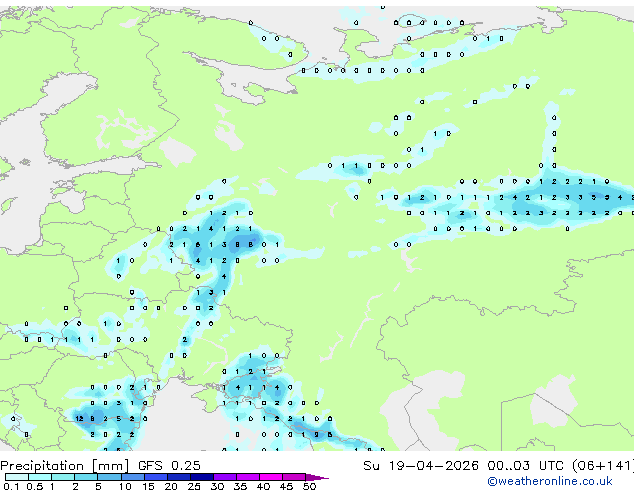Select the 20–25 mm dark blue swatch
Viewport: 634px width, 490px height.
coord(178,477)
